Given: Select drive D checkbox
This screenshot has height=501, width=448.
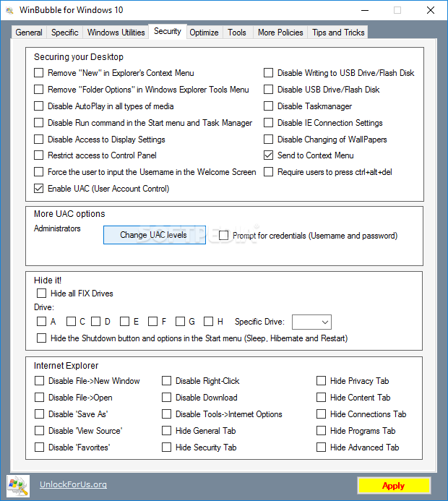Looking at the screenshot, I should click(96, 322).
